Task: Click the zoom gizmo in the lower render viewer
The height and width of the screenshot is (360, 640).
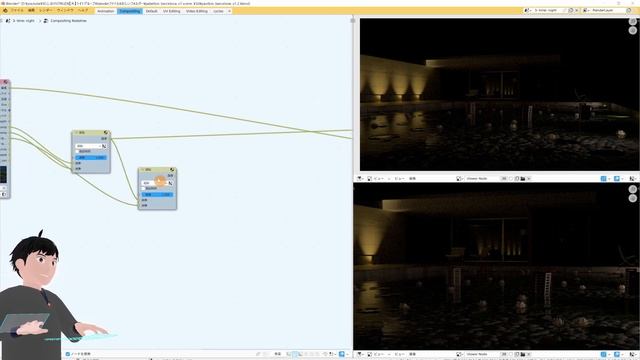Action: pos(633,189)
